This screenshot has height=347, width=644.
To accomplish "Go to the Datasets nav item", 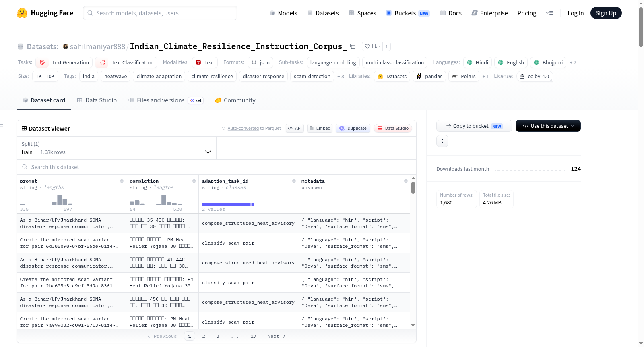I will [x=323, y=13].
